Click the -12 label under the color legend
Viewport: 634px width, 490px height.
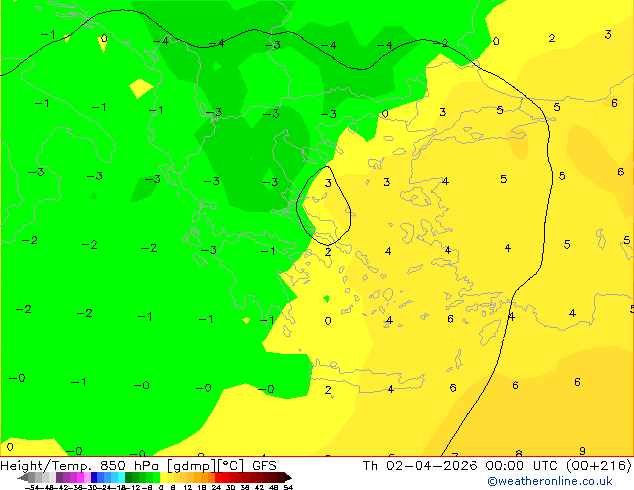[x=133, y=487]
